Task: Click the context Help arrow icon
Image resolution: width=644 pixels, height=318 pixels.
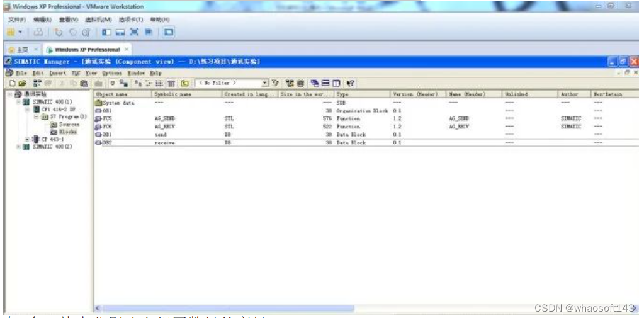Action: 349,83
